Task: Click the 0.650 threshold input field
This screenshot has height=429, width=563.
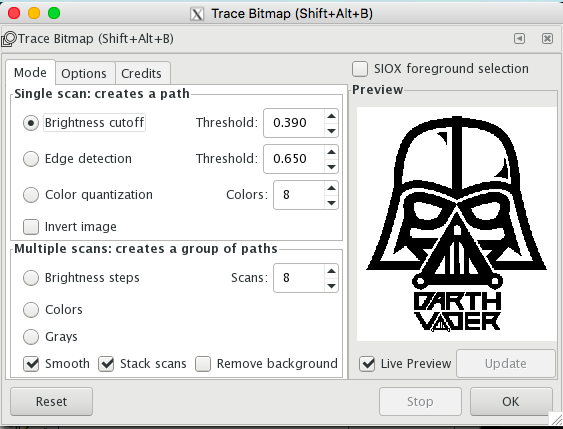Action: tap(294, 159)
